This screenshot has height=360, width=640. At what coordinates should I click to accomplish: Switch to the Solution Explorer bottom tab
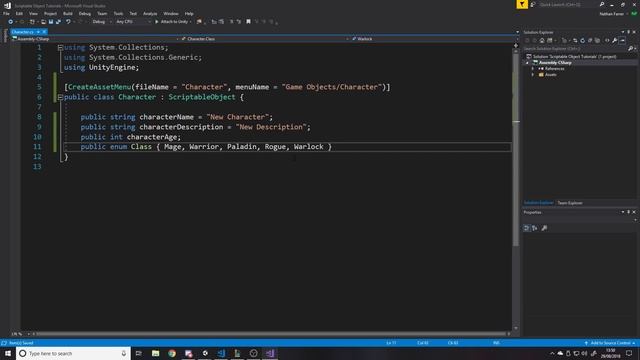pyautogui.click(x=539, y=203)
